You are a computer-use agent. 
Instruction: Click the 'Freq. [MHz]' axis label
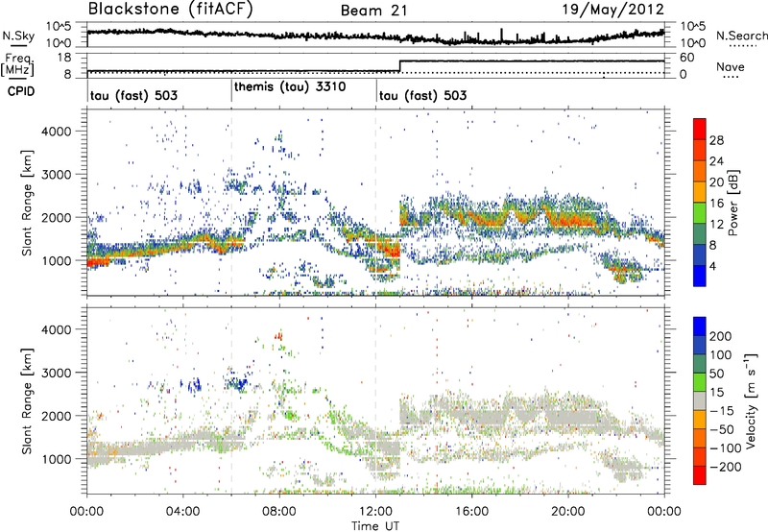click(17, 65)
